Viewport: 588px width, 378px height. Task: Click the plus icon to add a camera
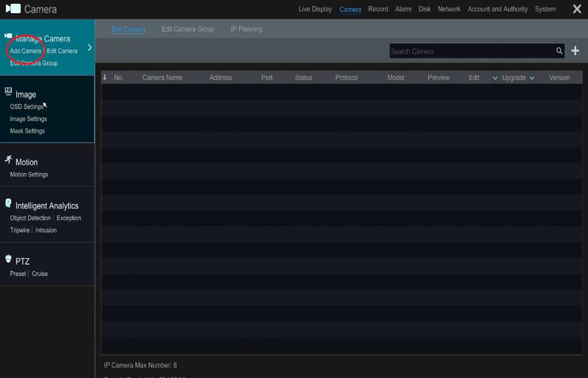click(x=575, y=51)
